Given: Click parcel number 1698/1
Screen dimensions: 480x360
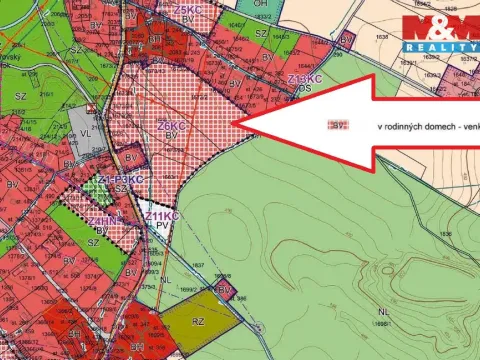Looking at the screenshot, I should (383, 323).
